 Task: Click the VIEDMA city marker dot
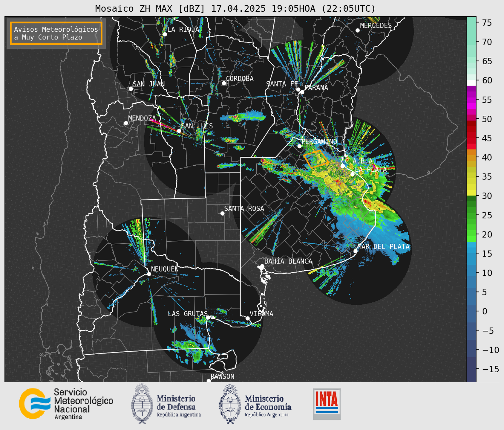[x=248, y=318]
